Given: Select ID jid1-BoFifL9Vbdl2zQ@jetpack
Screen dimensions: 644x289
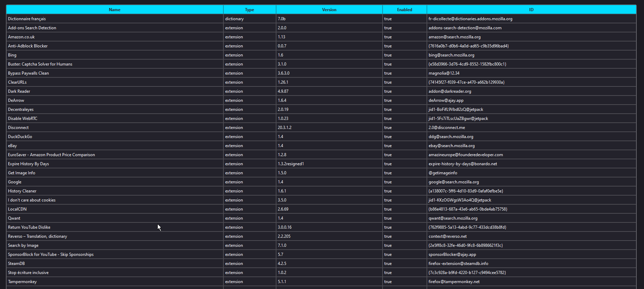Looking at the screenshot, I should 531,109.
